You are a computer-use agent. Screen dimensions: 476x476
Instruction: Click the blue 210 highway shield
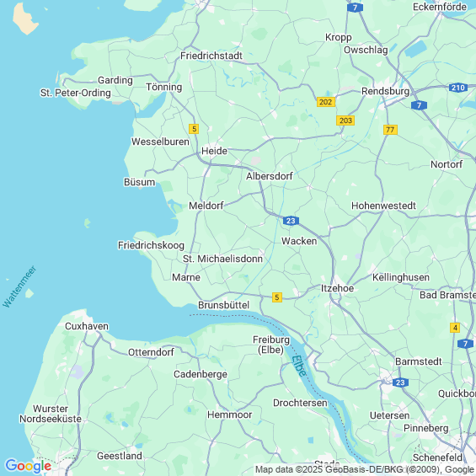click(x=457, y=88)
